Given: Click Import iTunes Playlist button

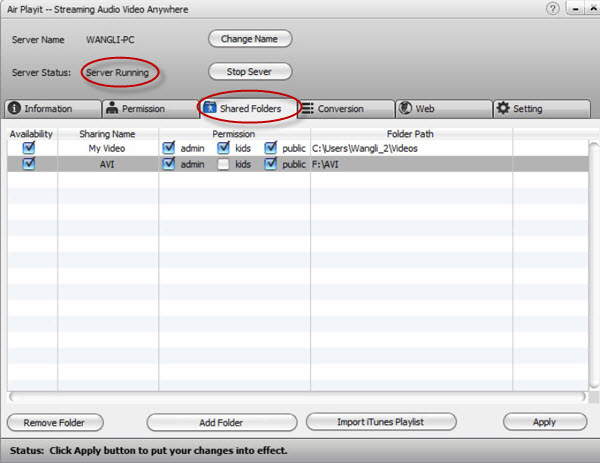Looking at the screenshot, I should (381, 422).
